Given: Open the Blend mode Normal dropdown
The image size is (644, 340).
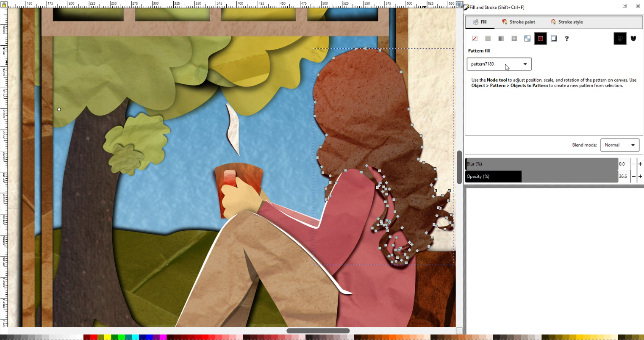Looking at the screenshot, I should tap(620, 145).
